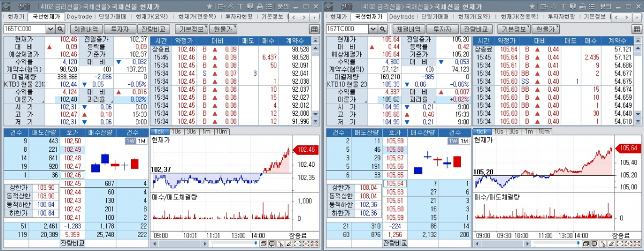Screen dimensions: 644x251
Task: Click the 잔량비교 button in right window
Action: (476, 29)
